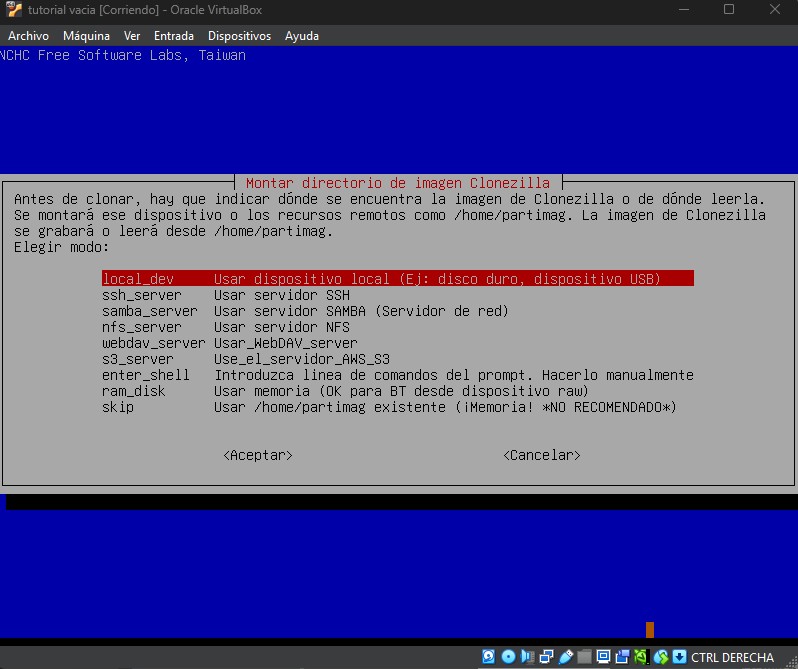
Task: Select the ssh_server option
Action: point(397,295)
